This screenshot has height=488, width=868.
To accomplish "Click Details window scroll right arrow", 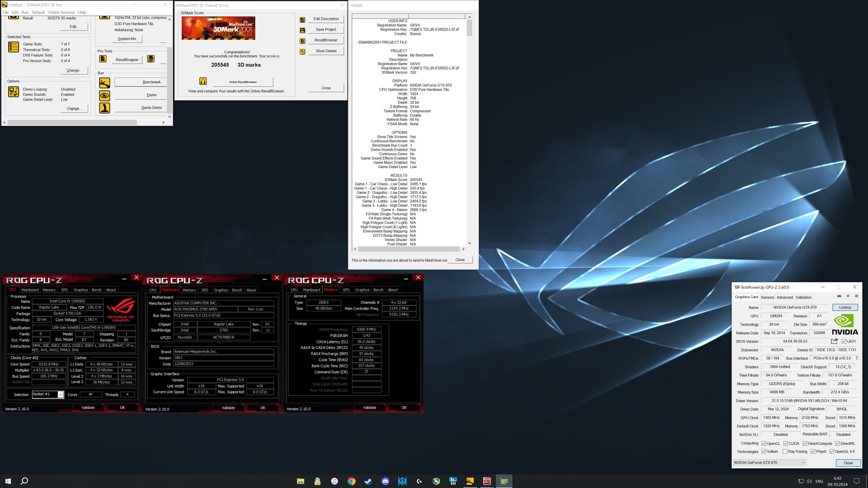I will coord(463,249).
